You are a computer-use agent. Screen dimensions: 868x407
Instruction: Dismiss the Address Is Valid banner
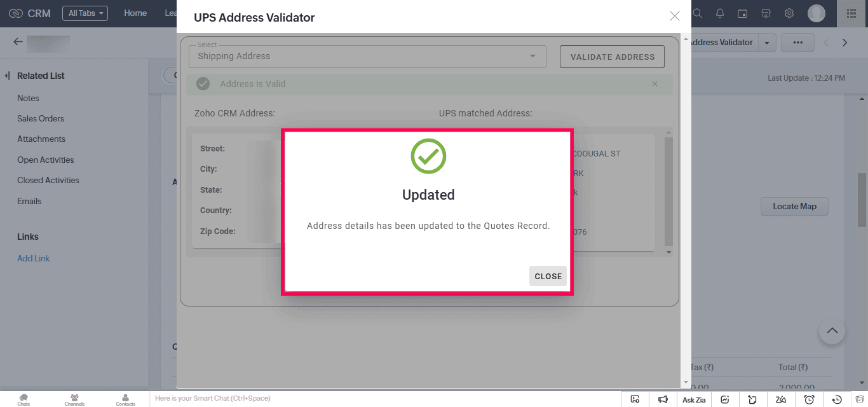point(655,84)
